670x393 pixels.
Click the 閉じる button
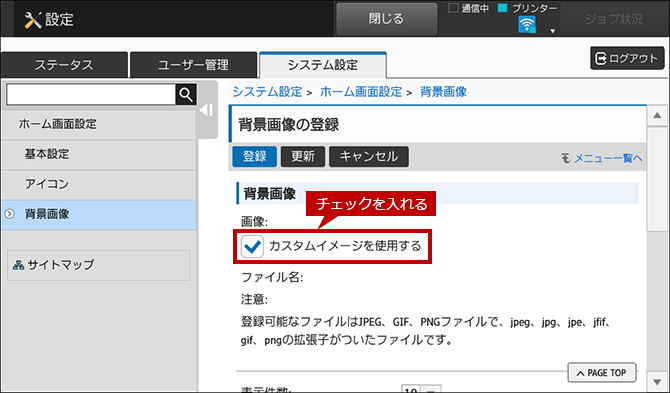(386, 19)
